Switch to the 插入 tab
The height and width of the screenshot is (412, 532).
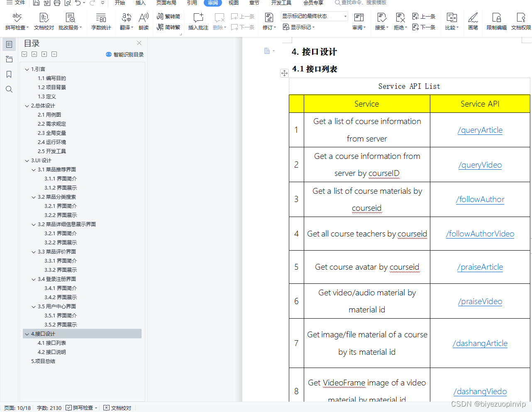click(x=141, y=3)
